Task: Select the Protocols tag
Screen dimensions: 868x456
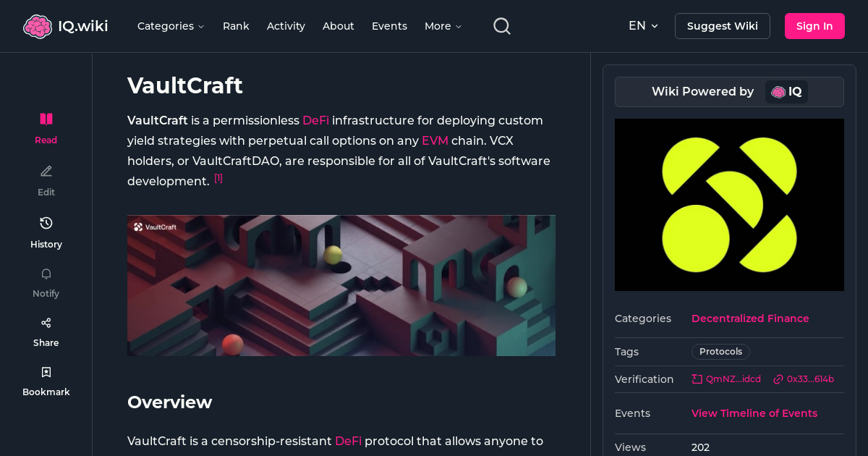Action: (720, 351)
